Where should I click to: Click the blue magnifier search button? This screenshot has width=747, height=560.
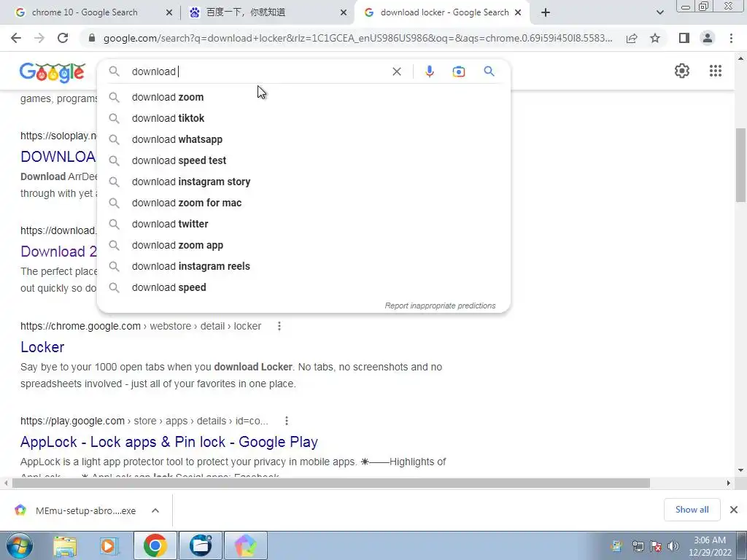pyautogui.click(x=489, y=71)
